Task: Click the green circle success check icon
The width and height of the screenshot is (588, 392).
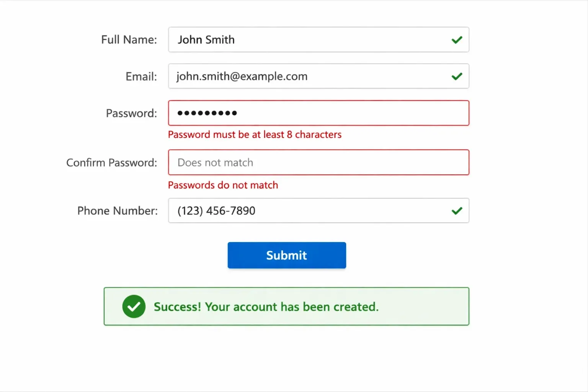Action: pyautogui.click(x=134, y=307)
